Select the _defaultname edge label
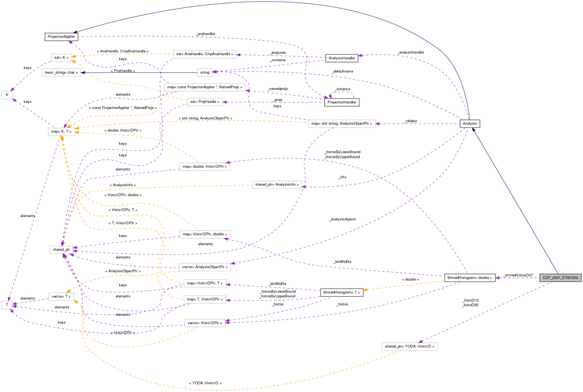583x392 pixels. coord(343,71)
